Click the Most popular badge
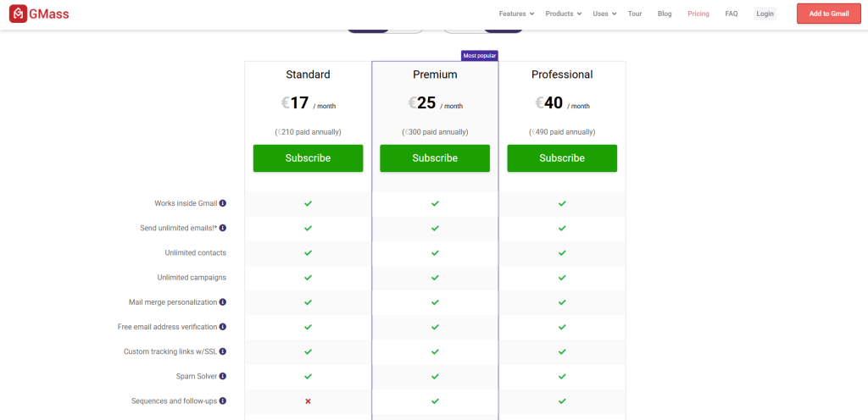Image resolution: width=868 pixels, height=420 pixels. click(x=480, y=56)
